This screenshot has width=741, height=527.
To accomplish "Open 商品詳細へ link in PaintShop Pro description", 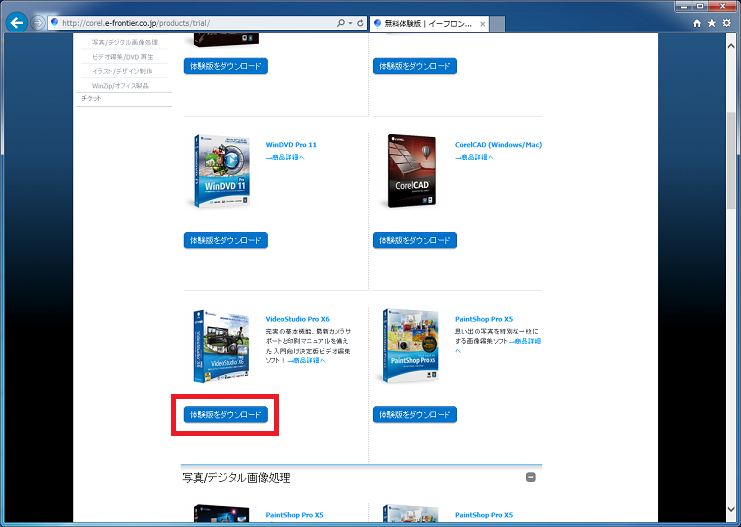I will click(525, 341).
